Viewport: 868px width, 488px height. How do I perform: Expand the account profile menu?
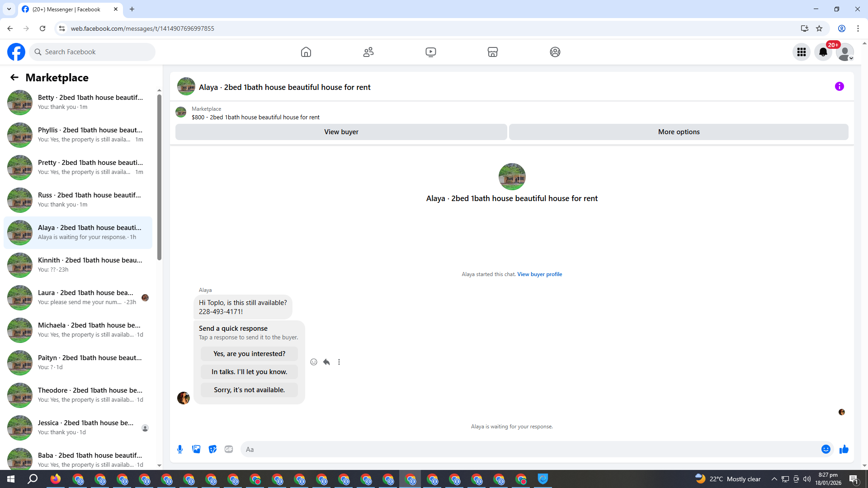point(844,52)
